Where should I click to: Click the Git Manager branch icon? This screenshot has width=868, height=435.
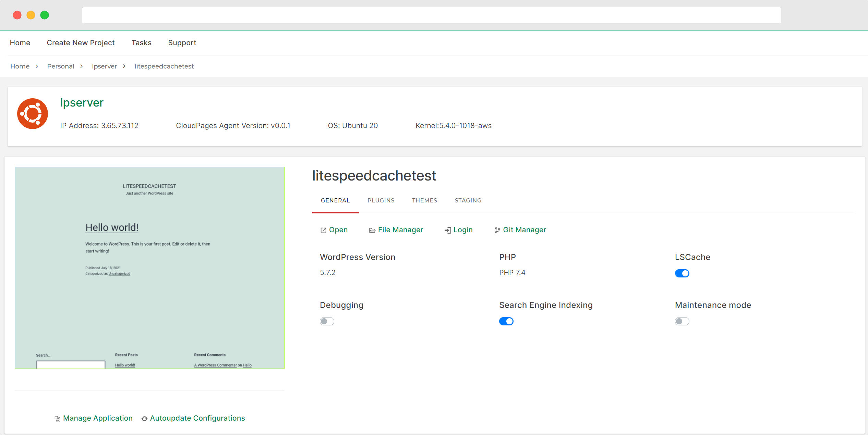(497, 230)
